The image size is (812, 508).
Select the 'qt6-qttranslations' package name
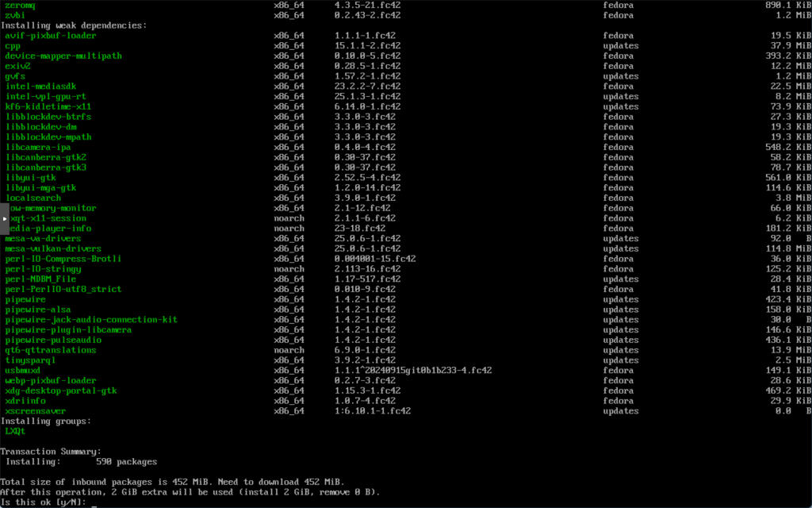(x=51, y=350)
